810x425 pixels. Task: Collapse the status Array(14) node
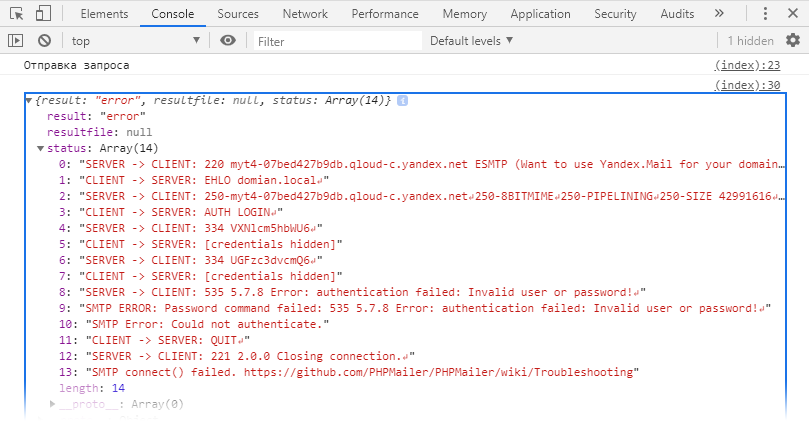(41, 148)
